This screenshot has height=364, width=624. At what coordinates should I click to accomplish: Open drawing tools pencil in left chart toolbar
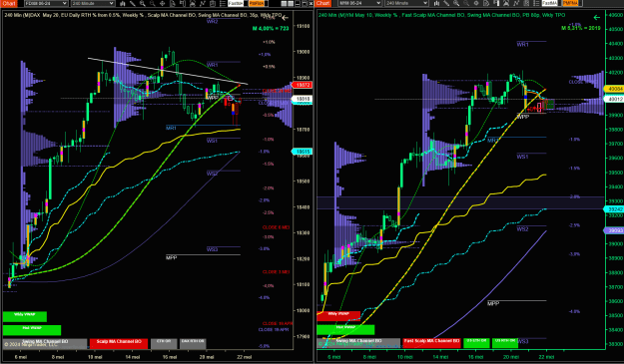point(132,3)
